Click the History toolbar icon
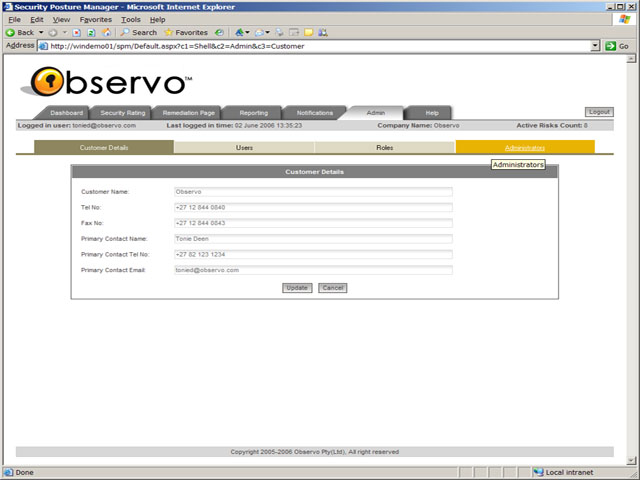The image size is (640, 480). tap(219, 33)
